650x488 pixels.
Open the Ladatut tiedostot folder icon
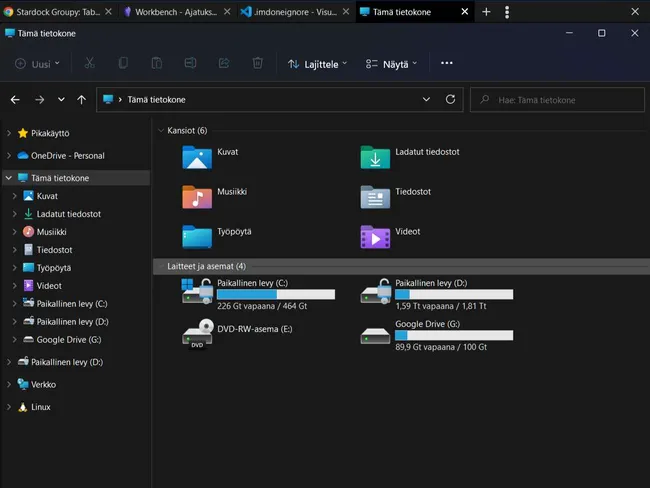pos(375,157)
